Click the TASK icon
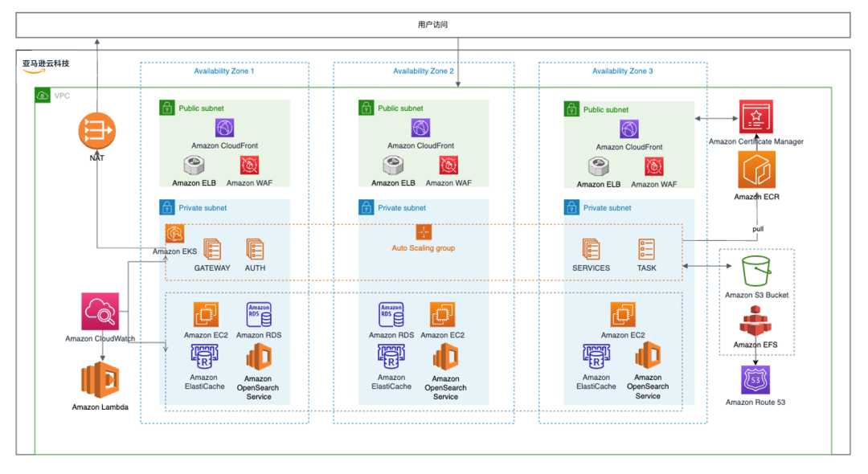Image resolution: width=868 pixels, height=474 pixels. pyautogui.click(x=646, y=249)
